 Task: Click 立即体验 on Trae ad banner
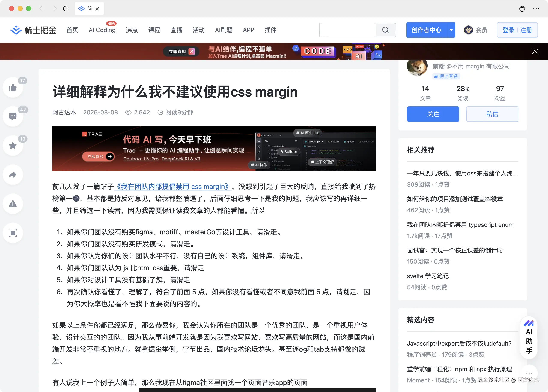[98, 156]
